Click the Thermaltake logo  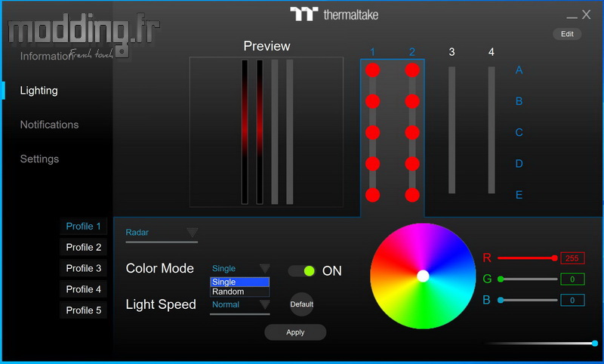[x=334, y=14]
